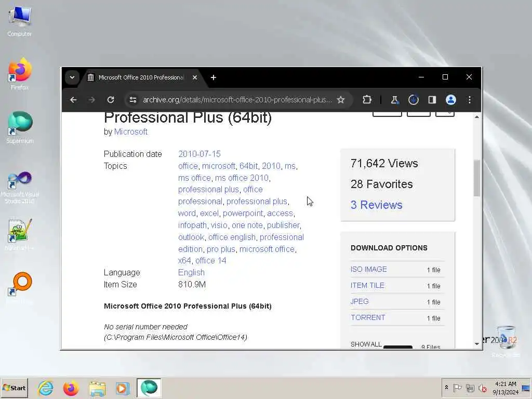Viewport: 532px width, 399px height.
Task: Select the Microsoft Office 2010 Professional tab
Action: coord(140,77)
